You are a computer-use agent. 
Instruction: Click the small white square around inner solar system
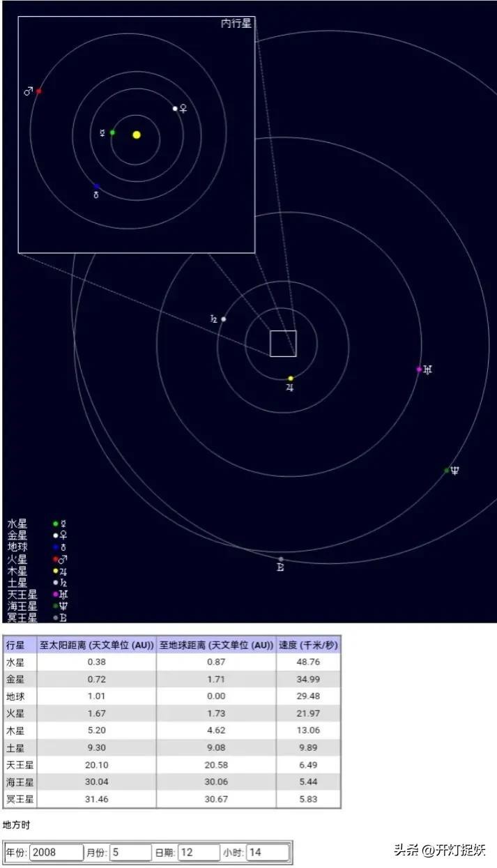[x=283, y=344]
